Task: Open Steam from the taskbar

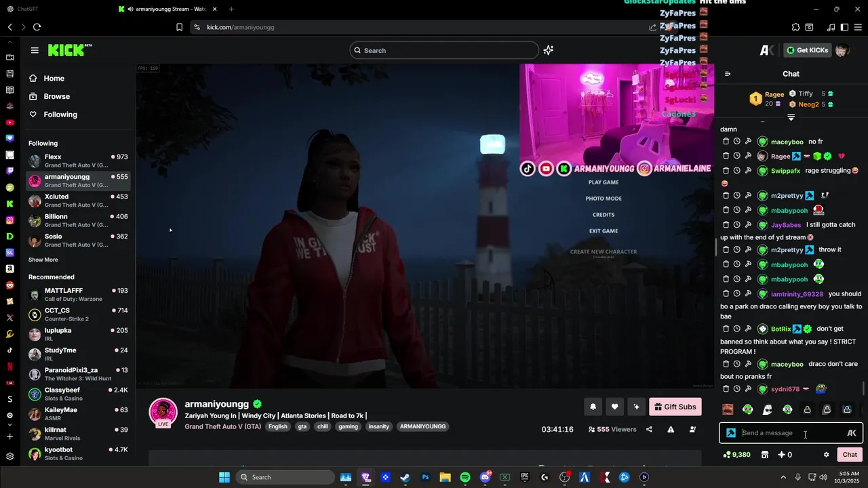Action: (x=405, y=477)
